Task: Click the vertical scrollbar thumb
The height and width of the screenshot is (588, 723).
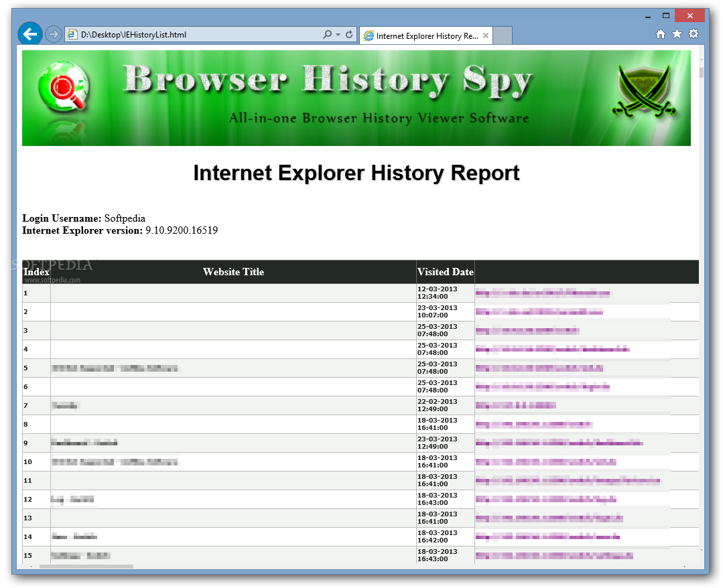Action: 702,72
